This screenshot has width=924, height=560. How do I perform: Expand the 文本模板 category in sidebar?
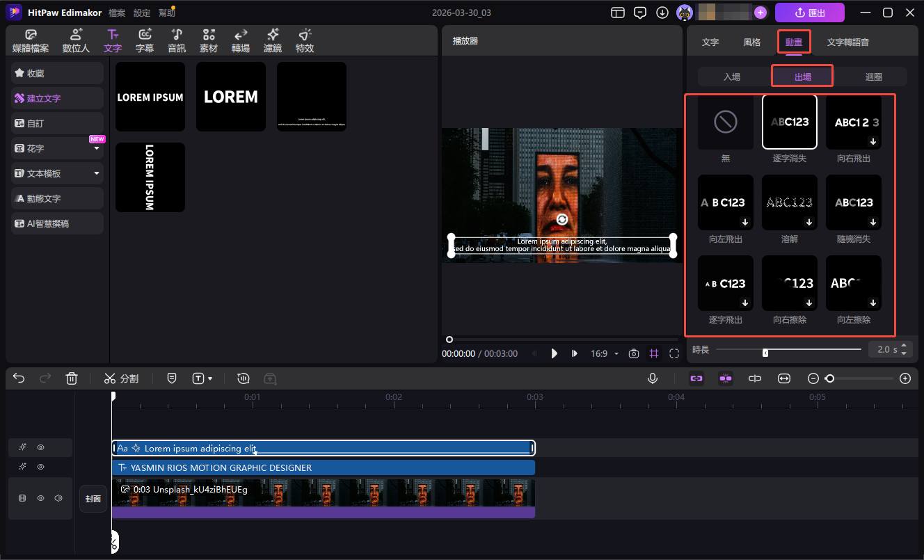pyautogui.click(x=97, y=173)
